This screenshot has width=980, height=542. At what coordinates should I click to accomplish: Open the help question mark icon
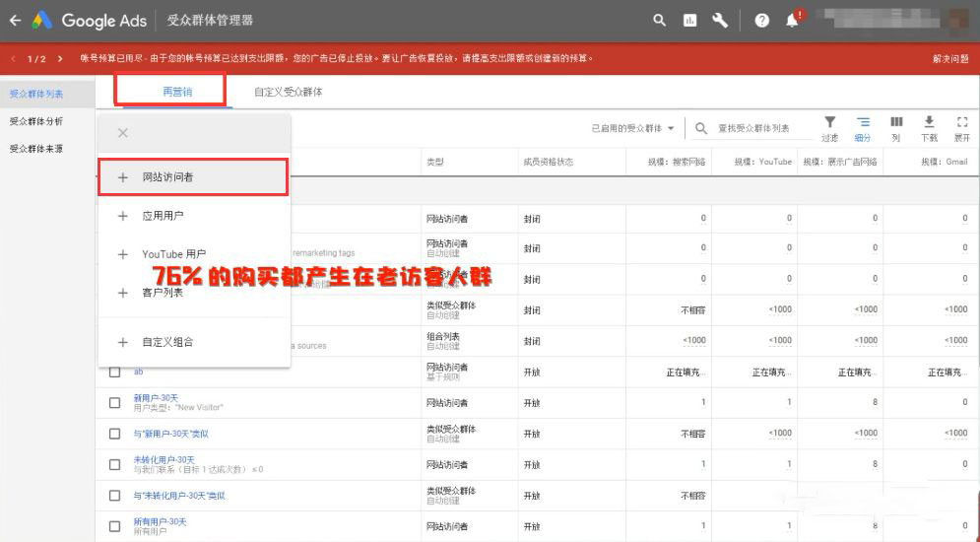tap(761, 20)
